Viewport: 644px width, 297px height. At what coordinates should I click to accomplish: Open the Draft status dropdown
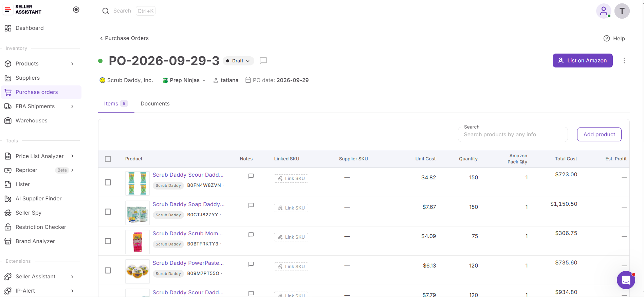click(238, 61)
